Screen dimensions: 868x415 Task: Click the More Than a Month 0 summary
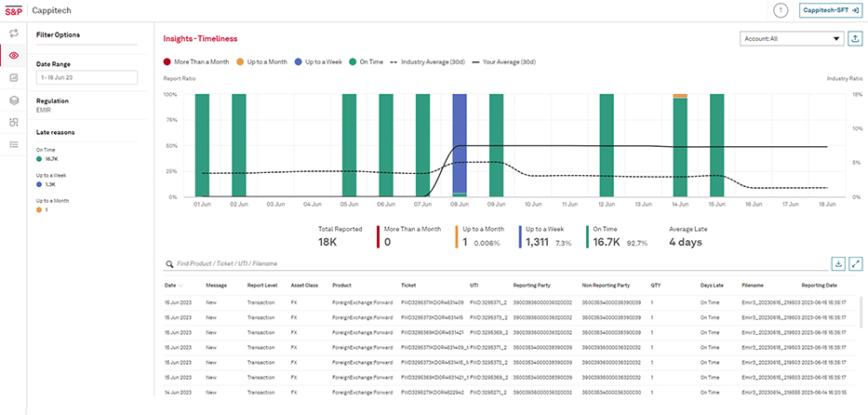point(408,236)
